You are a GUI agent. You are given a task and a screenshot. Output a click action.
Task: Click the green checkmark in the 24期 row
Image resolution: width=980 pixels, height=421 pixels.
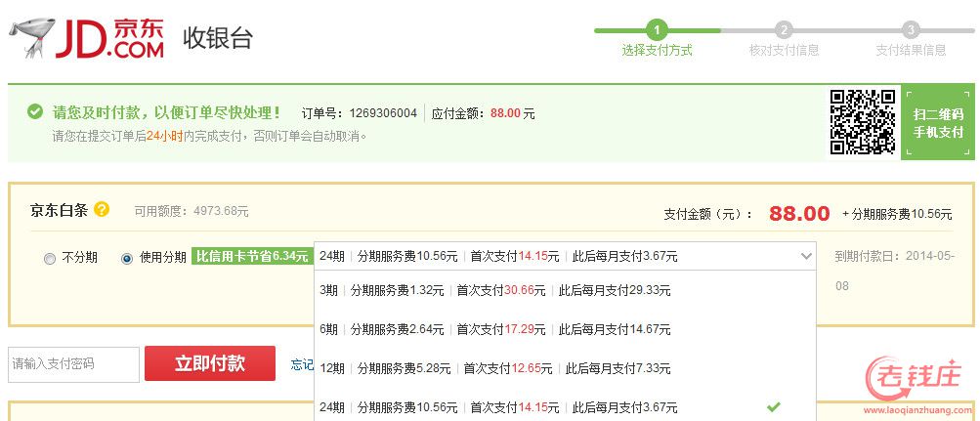[x=774, y=406]
